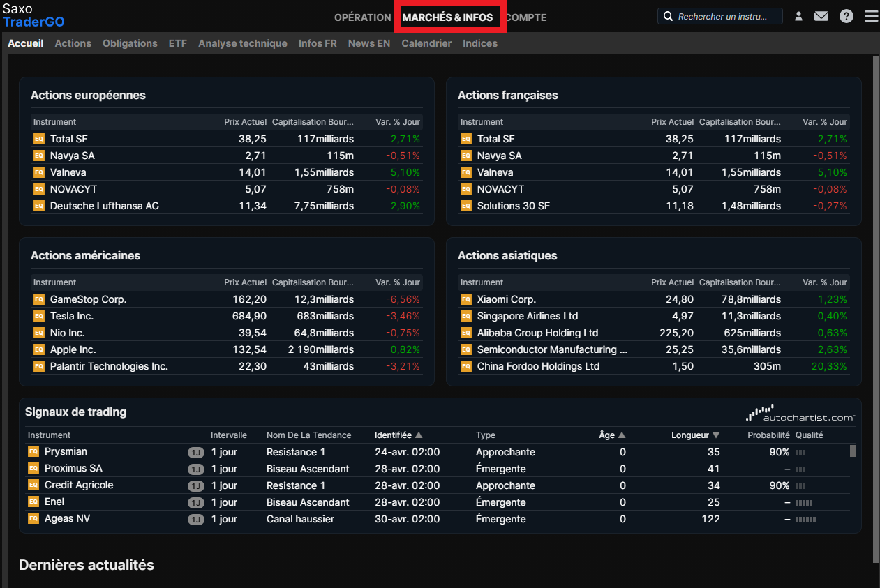Open the hamburger main menu
The image size is (880, 588).
coord(871,16)
